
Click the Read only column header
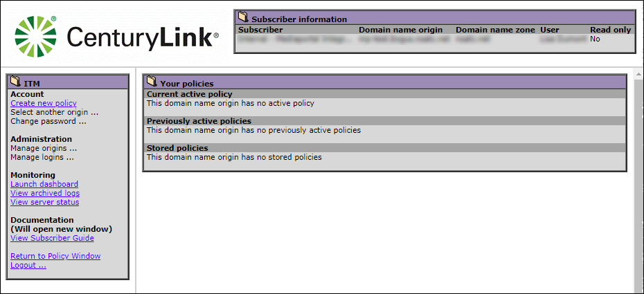point(610,30)
